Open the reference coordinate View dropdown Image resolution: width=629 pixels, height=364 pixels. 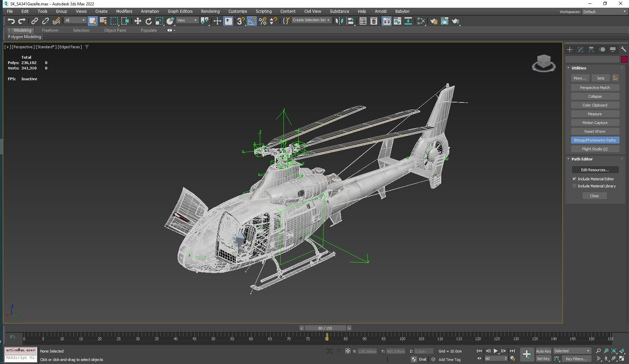[187, 21]
